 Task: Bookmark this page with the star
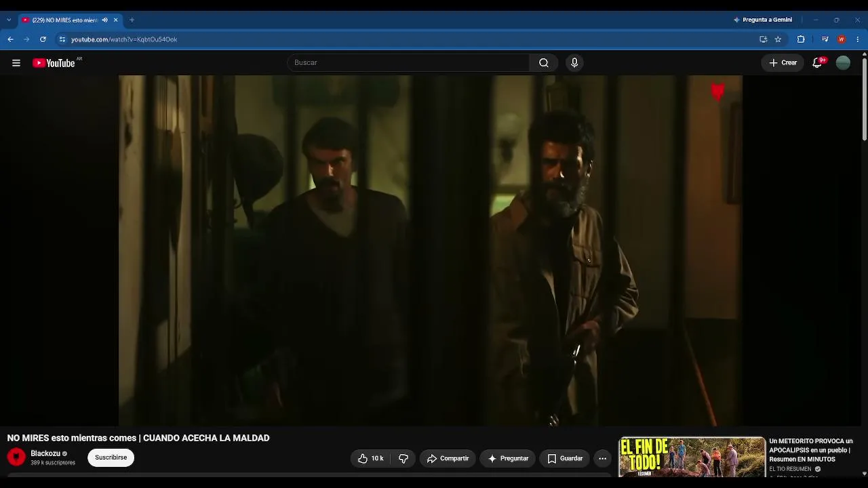point(778,39)
